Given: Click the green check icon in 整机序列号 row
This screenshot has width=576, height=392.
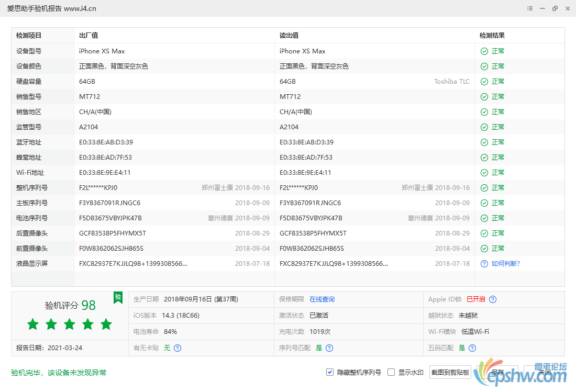Looking at the screenshot, I should [484, 188].
